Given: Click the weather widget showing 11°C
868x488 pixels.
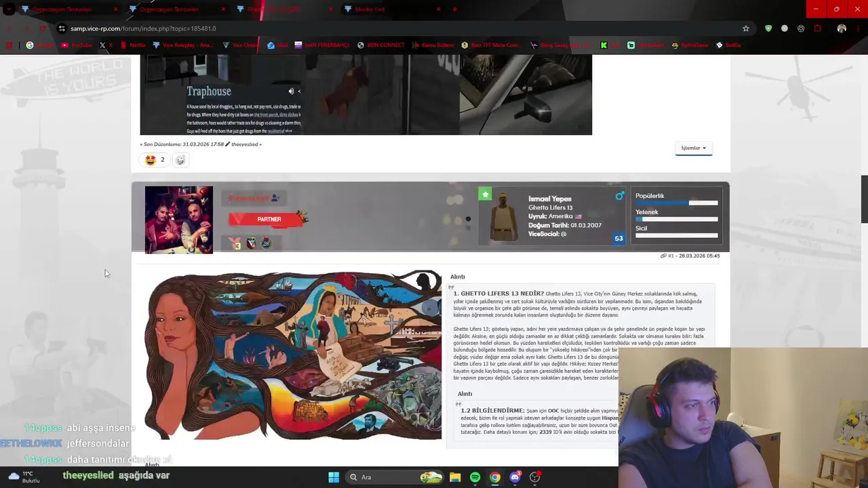Looking at the screenshot, I should click(25, 477).
